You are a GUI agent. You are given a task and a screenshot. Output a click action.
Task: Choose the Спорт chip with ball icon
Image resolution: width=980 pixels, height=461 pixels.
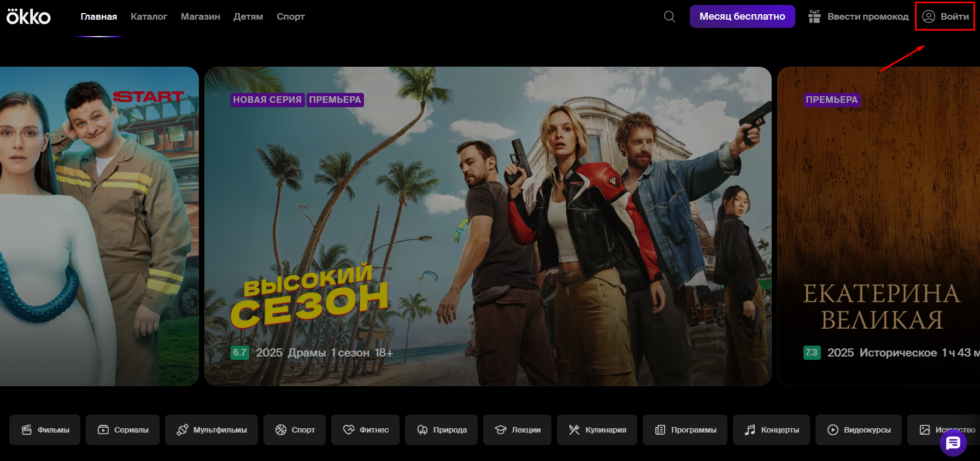point(295,430)
